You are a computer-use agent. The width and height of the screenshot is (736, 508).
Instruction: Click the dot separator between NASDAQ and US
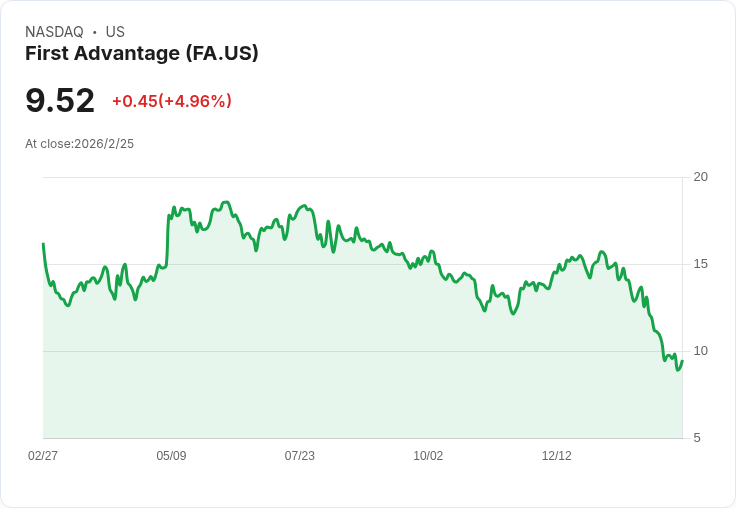(x=95, y=32)
